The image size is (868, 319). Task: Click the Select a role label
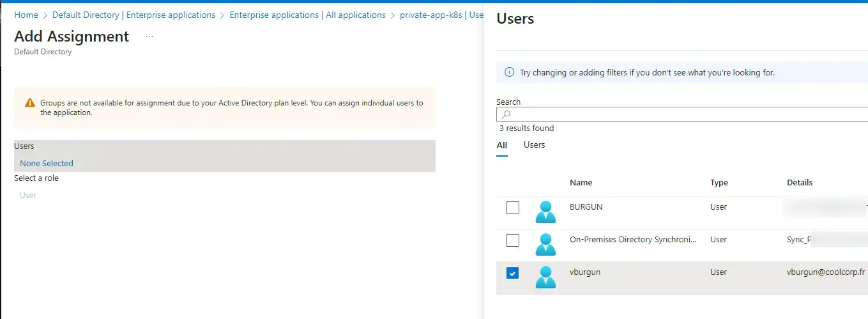36,178
